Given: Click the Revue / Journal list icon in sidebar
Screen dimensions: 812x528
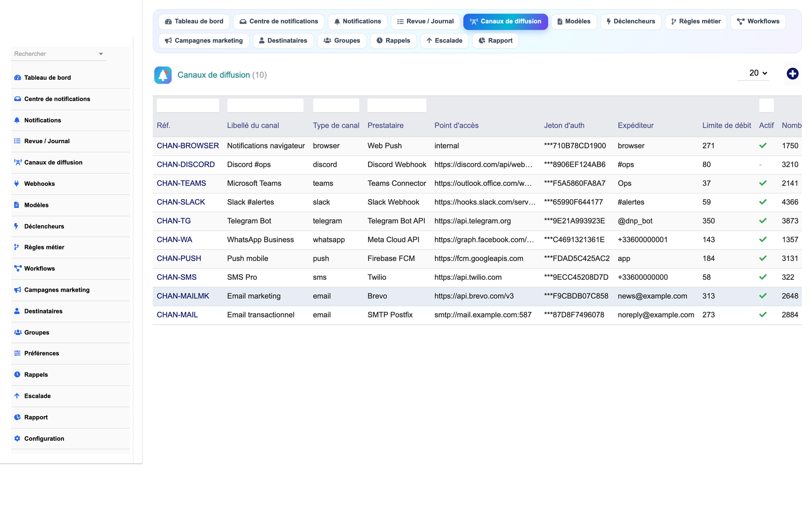Looking at the screenshot, I should (x=17, y=141).
